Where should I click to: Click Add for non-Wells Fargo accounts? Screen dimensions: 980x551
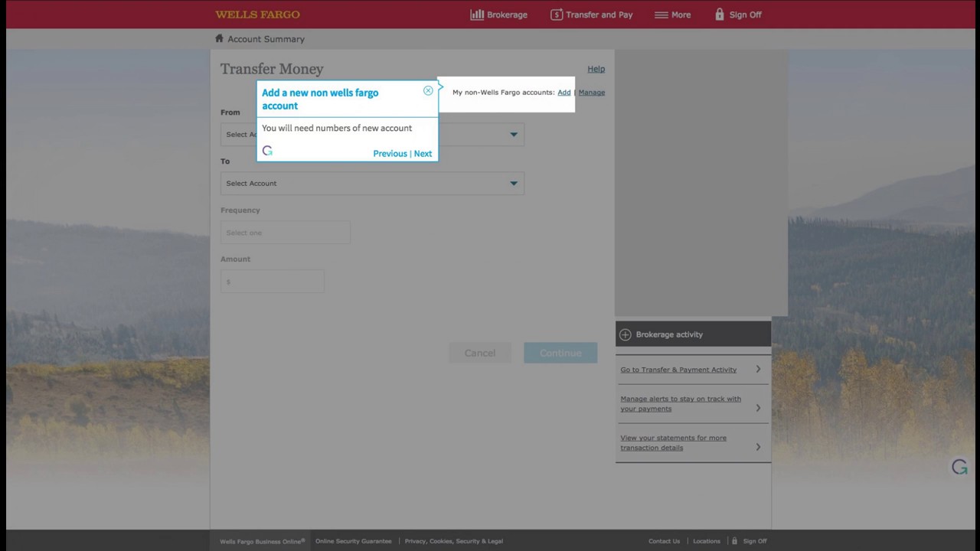(564, 93)
